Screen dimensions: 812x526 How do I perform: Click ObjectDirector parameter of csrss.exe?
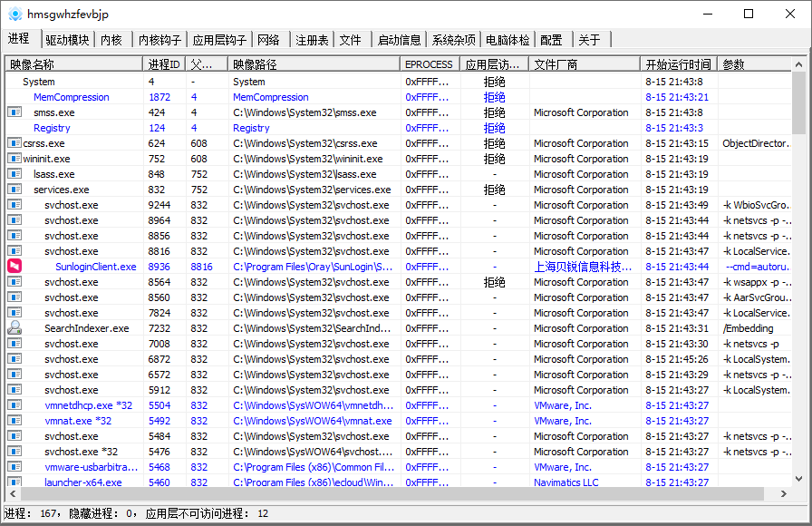point(756,143)
